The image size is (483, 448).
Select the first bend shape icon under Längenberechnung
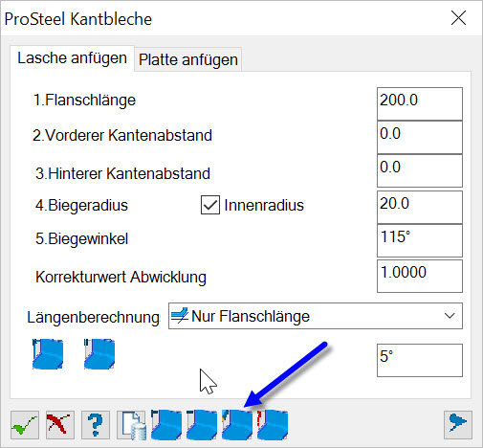click(x=48, y=354)
